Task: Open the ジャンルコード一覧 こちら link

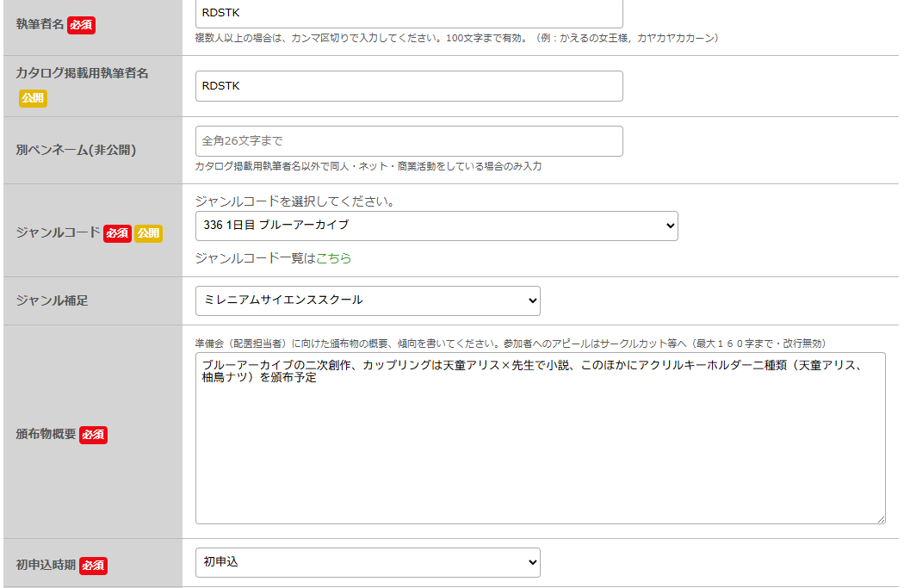Action: coord(334,258)
